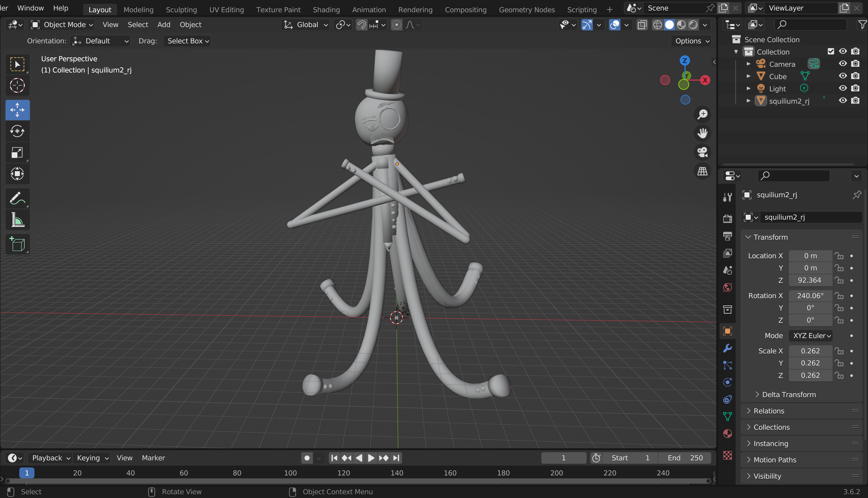Switch to the Sculpting workspace tab
Image resolution: width=868 pixels, height=498 pixels.
click(x=181, y=10)
